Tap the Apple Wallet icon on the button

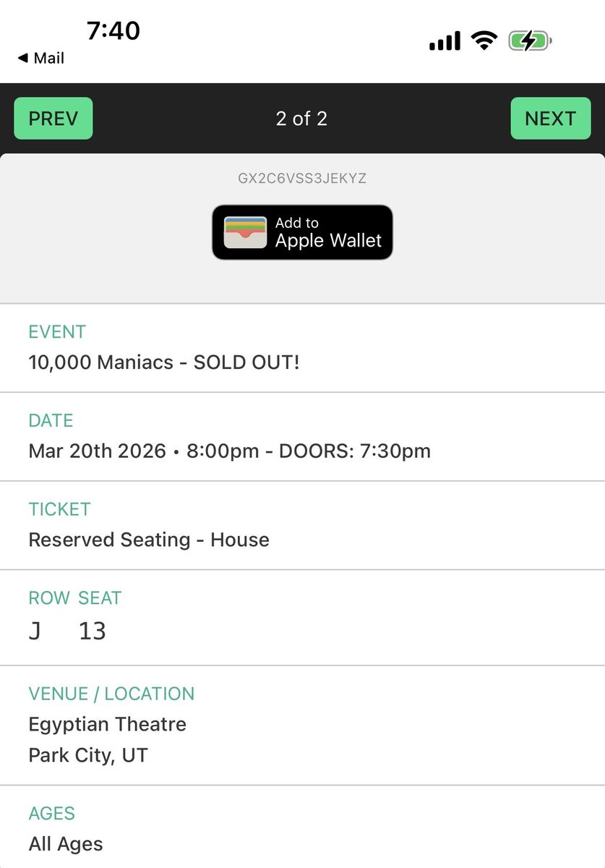click(x=246, y=233)
